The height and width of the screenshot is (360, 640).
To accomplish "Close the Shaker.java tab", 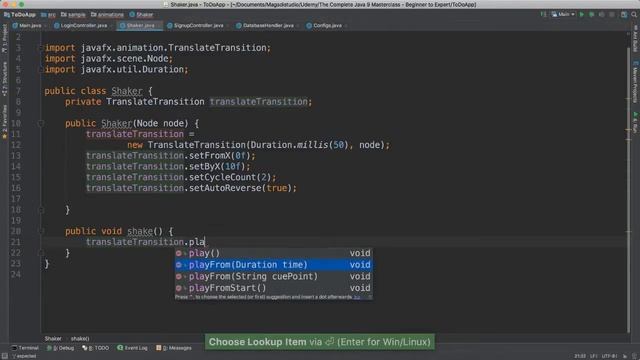I will 159,26.
